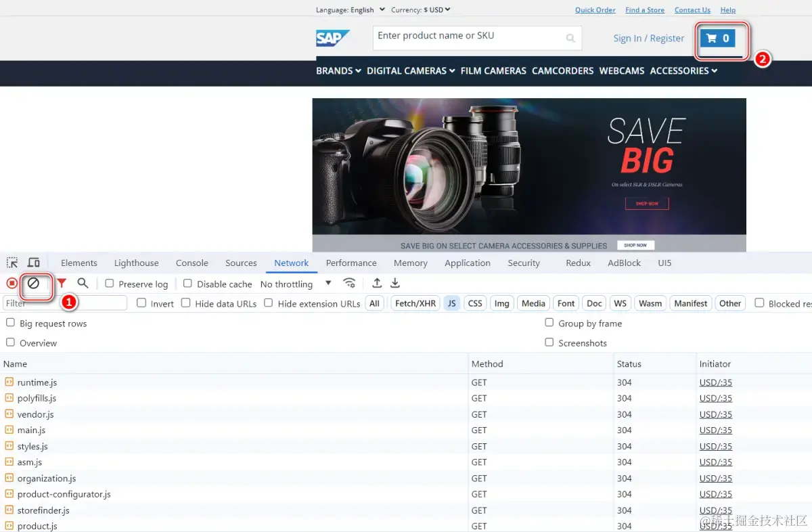Switch to the Elements tab
Image resolution: width=812 pixels, height=532 pixels.
tap(79, 263)
